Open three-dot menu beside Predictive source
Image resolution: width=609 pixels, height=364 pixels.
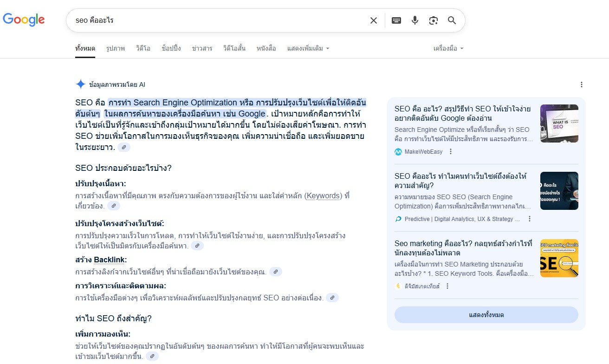pos(530,219)
